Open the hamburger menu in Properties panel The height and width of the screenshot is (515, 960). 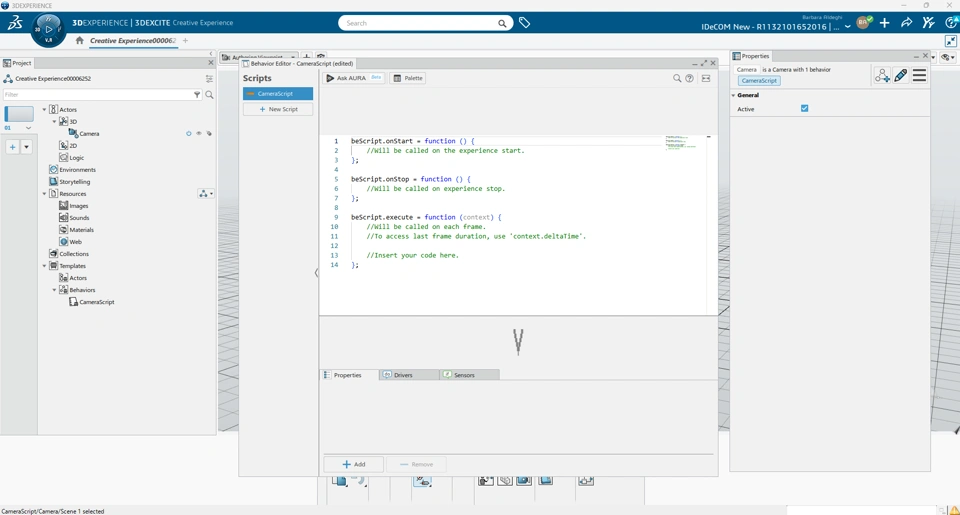click(x=920, y=75)
